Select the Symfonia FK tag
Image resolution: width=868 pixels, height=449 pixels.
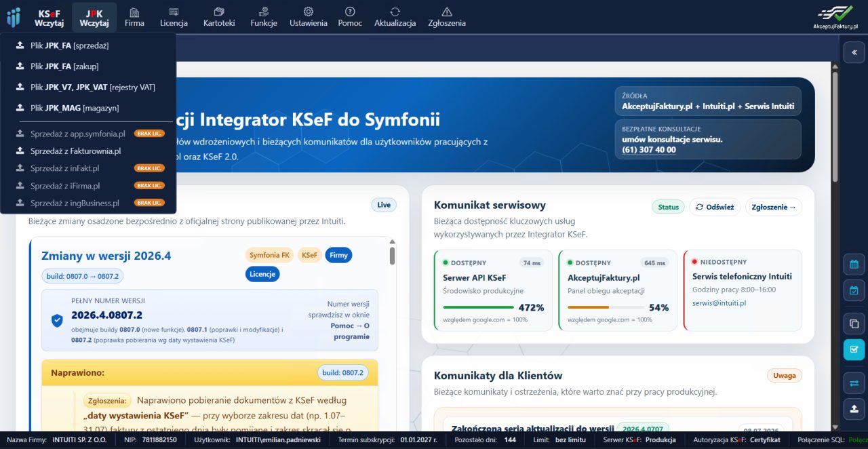pyautogui.click(x=269, y=256)
